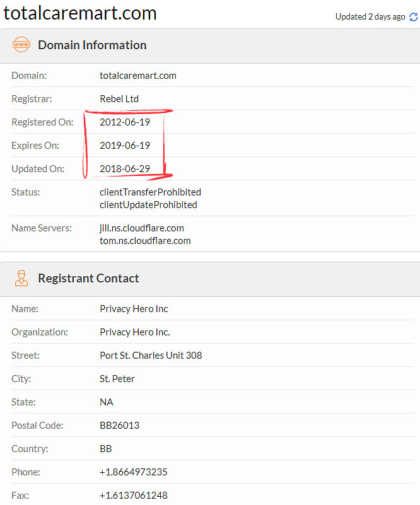Click the 'Domain:' label
The image size is (420, 505).
(x=28, y=76)
